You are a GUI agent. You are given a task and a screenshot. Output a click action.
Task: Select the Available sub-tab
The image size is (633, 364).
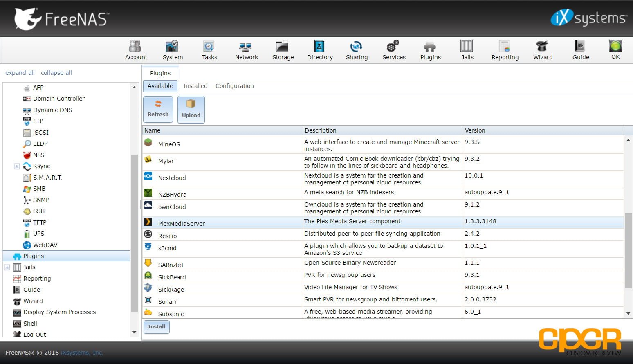160,86
